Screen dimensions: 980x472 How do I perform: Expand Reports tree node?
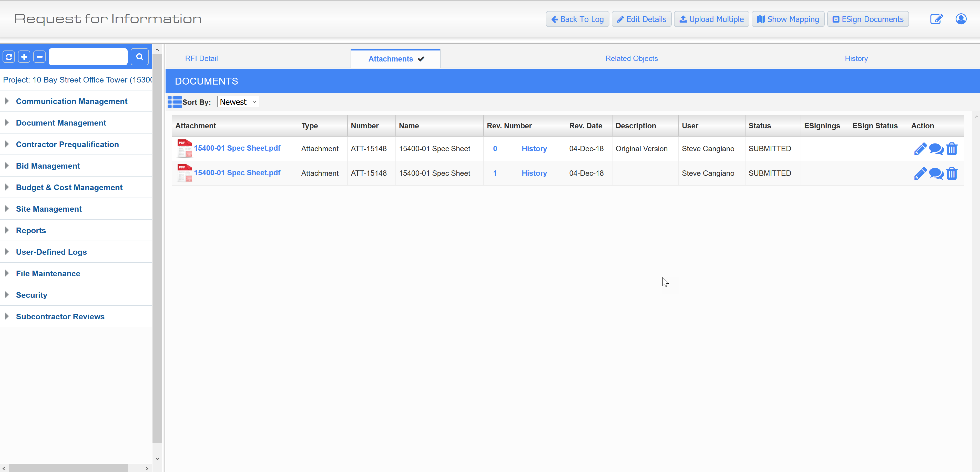coord(7,230)
